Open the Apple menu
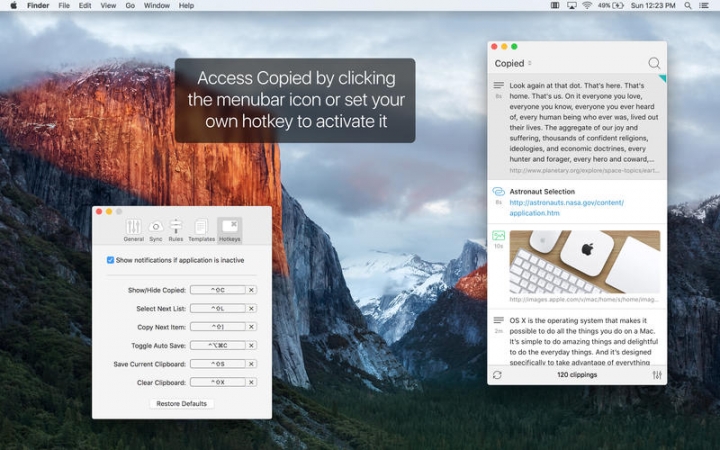 [13, 6]
